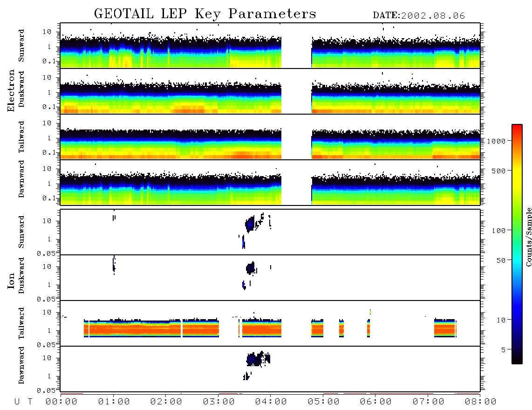Click the 50 color bar tick label

click(501, 260)
